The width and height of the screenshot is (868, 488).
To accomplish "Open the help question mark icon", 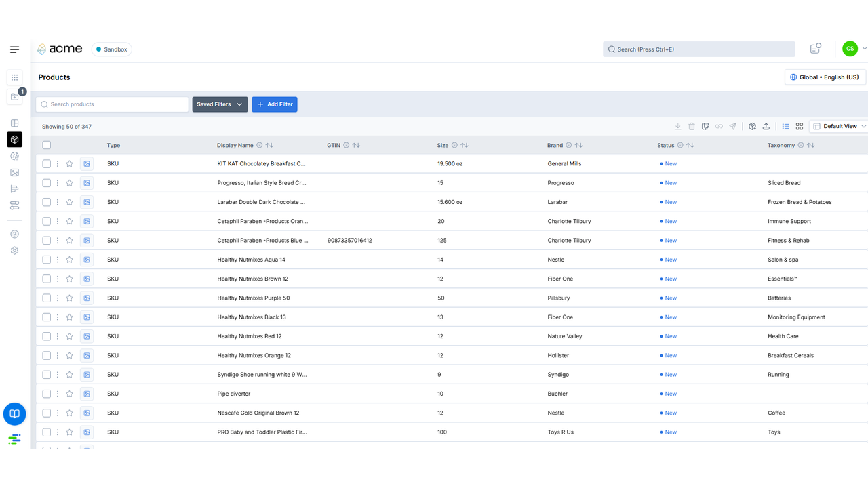I will click(x=14, y=234).
